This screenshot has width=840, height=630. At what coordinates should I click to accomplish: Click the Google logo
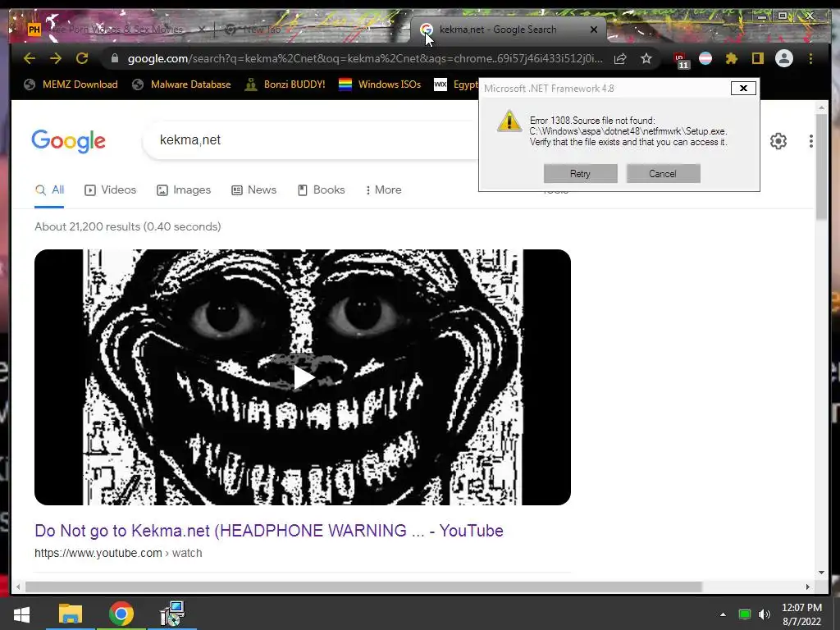click(x=69, y=141)
